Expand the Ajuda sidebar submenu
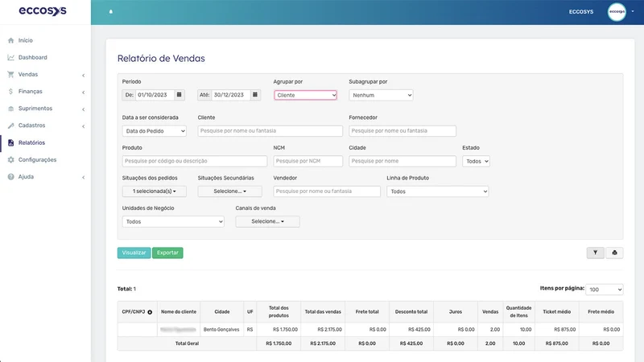 (x=84, y=177)
